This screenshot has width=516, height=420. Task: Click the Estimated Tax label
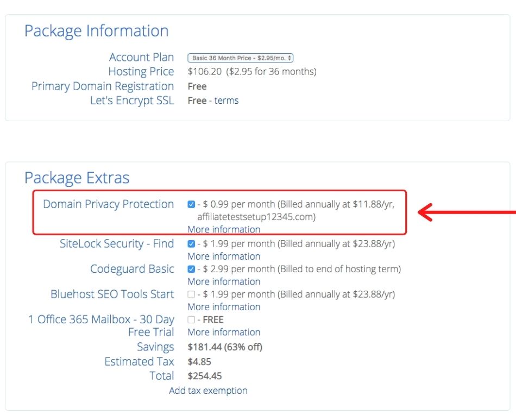139,362
